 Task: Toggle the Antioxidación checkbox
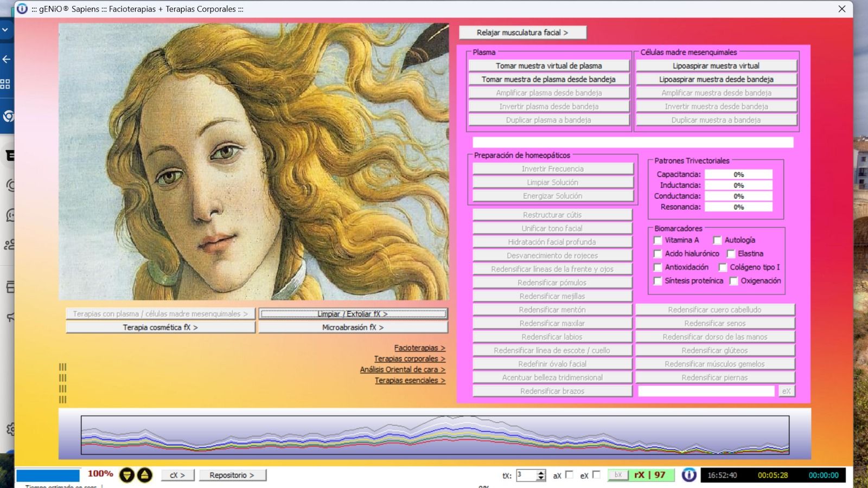[658, 267]
